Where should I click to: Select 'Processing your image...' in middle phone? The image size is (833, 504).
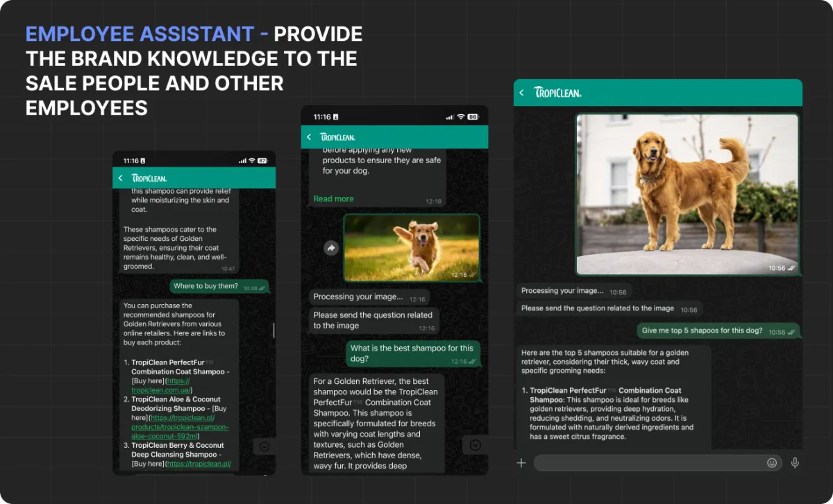tap(369, 297)
